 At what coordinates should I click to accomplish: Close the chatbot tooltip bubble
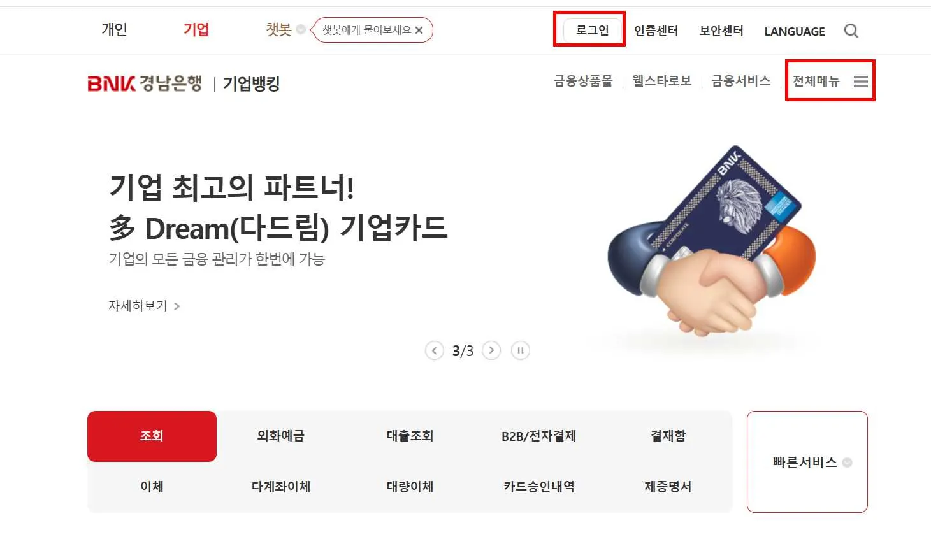point(419,30)
